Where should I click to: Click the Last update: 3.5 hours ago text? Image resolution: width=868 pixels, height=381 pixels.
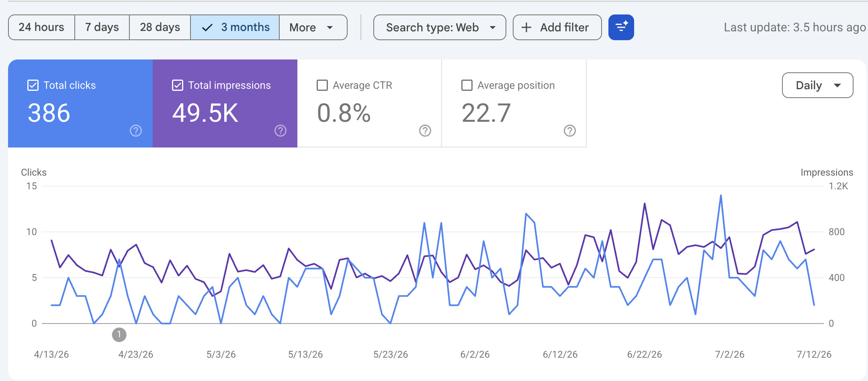click(795, 27)
